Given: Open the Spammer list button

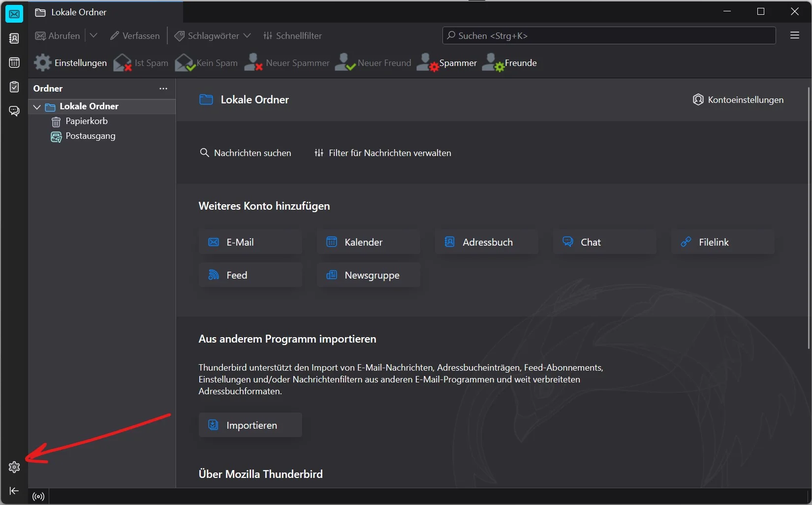Looking at the screenshot, I should point(447,63).
